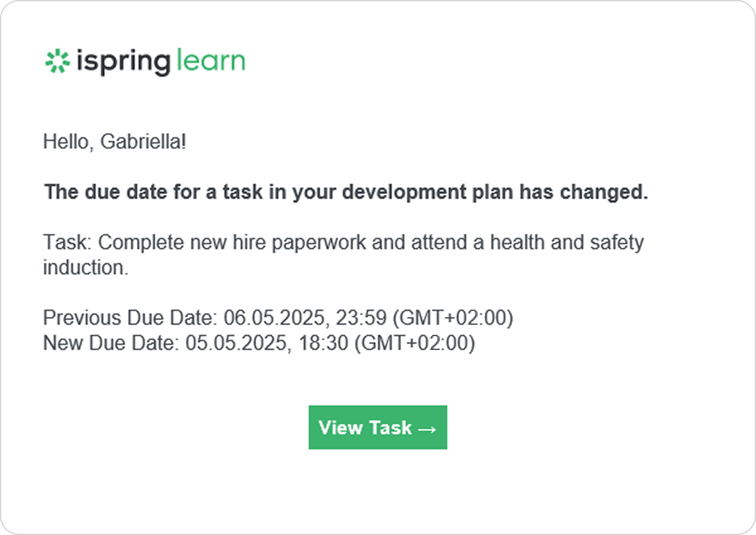
Task: Click the previous due time 23:59
Action: (361, 318)
